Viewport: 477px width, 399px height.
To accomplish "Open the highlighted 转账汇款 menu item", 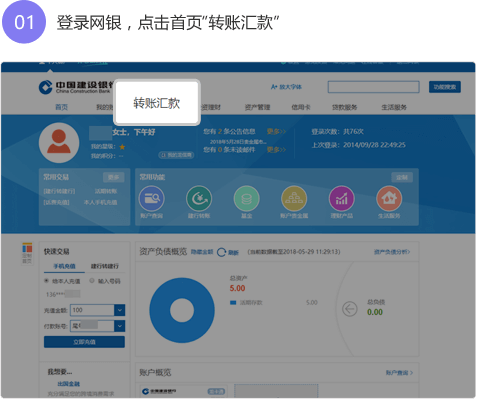I will (x=157, y=103).
